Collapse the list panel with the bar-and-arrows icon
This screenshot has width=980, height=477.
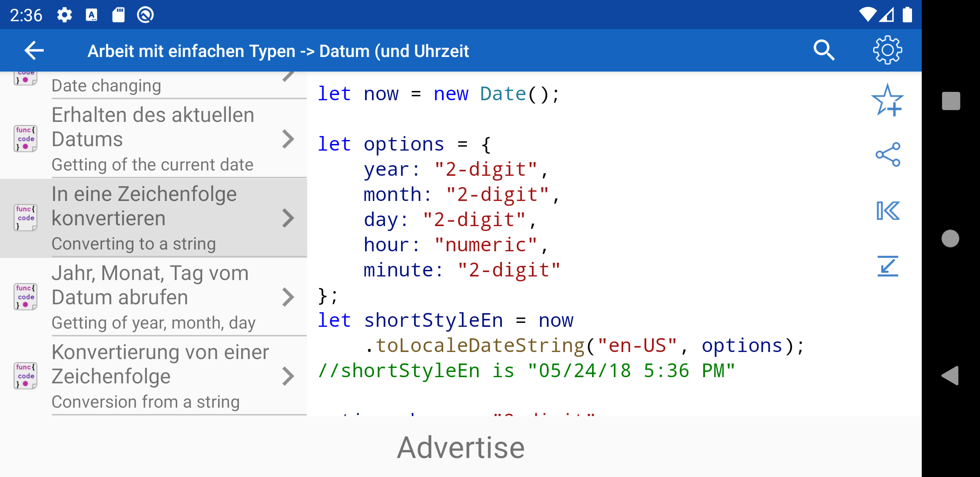click(x=888, y=211)
